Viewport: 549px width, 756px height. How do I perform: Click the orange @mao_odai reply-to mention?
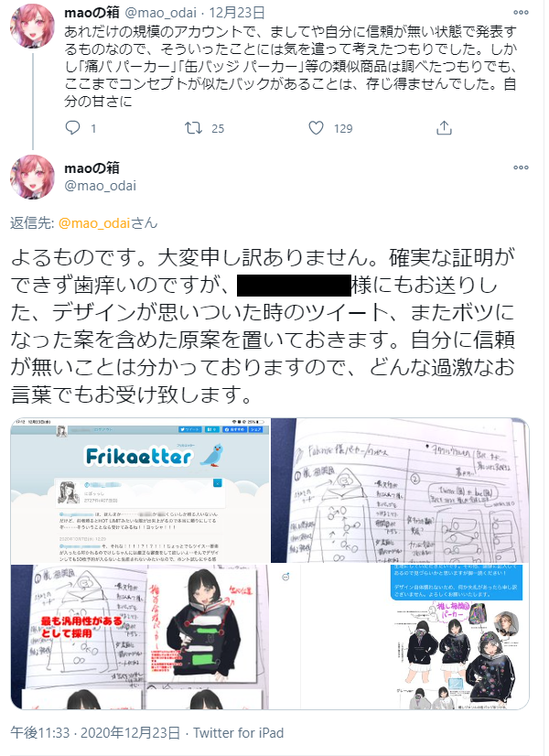pos(94,223)
